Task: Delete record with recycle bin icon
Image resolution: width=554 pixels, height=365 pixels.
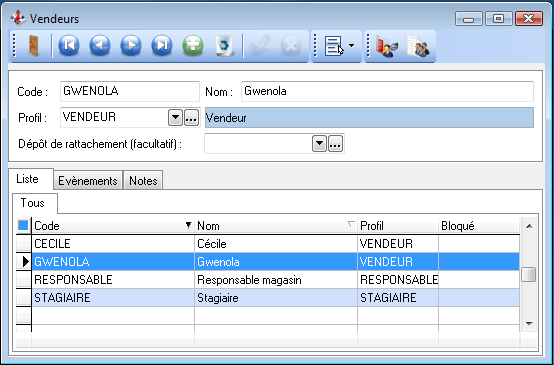Action: tap(224, 46)
